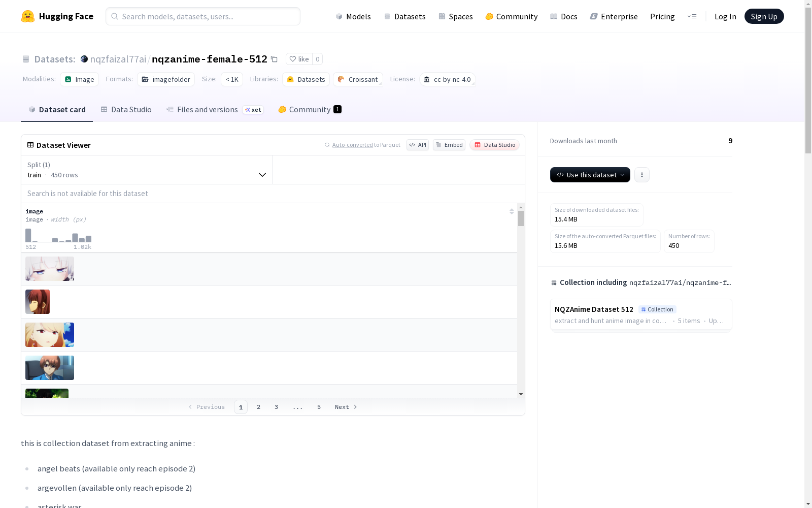This screenshot has height=508, width=812.
Task: Click the dataset viewer scrollbar down arrow
Action: [521, 394]
